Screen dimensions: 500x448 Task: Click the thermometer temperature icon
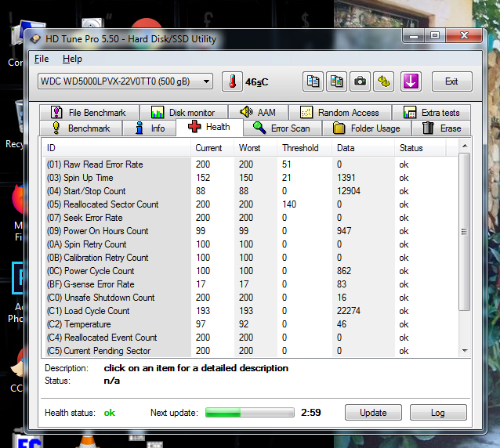(232, 81)
